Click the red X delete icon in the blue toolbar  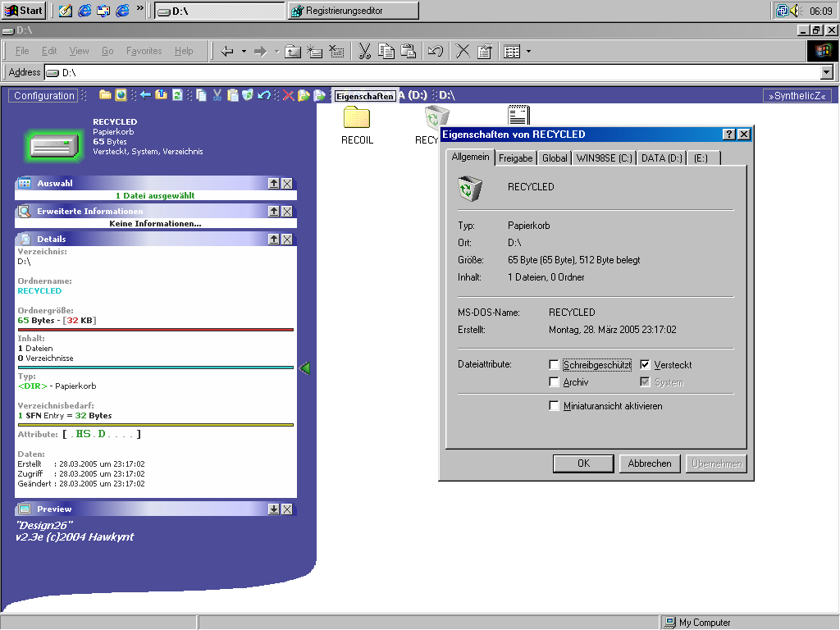click(x=288, y=95)
